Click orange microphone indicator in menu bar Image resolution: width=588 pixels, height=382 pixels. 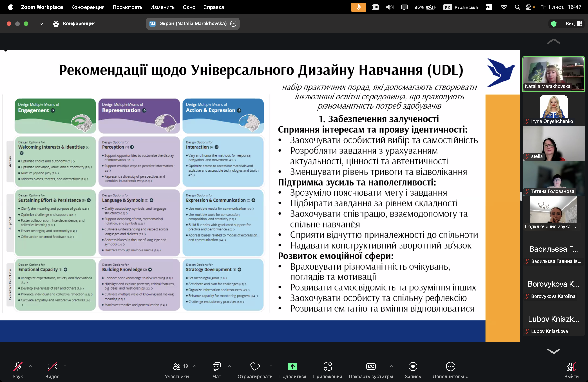(359, 7)
